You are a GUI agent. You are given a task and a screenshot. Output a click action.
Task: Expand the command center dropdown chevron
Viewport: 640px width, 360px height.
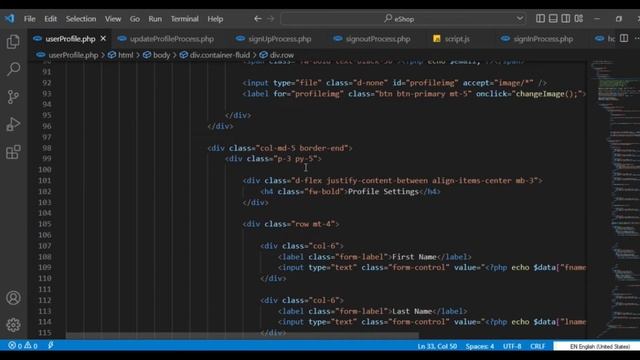click(x=519, y=19)
